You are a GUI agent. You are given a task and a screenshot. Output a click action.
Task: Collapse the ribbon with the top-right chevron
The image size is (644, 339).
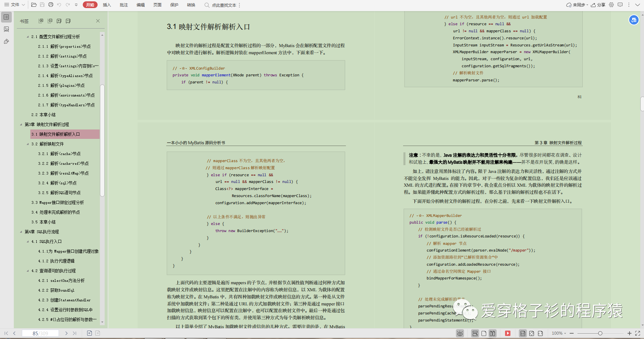(x=637, y=5)
